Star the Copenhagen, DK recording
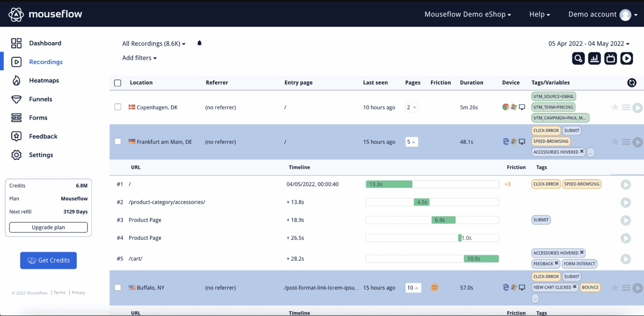 click(x=615, y=107)
